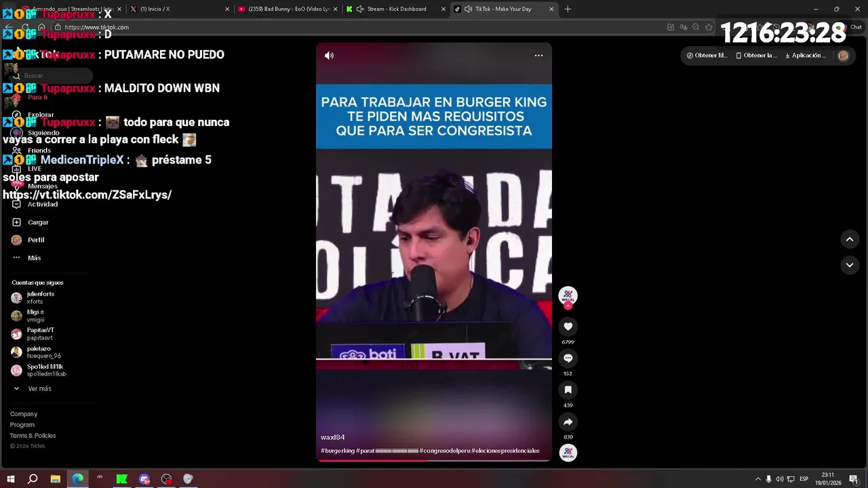Open Windows taskbar search
The image size is (868, 488).
(33, 479)
